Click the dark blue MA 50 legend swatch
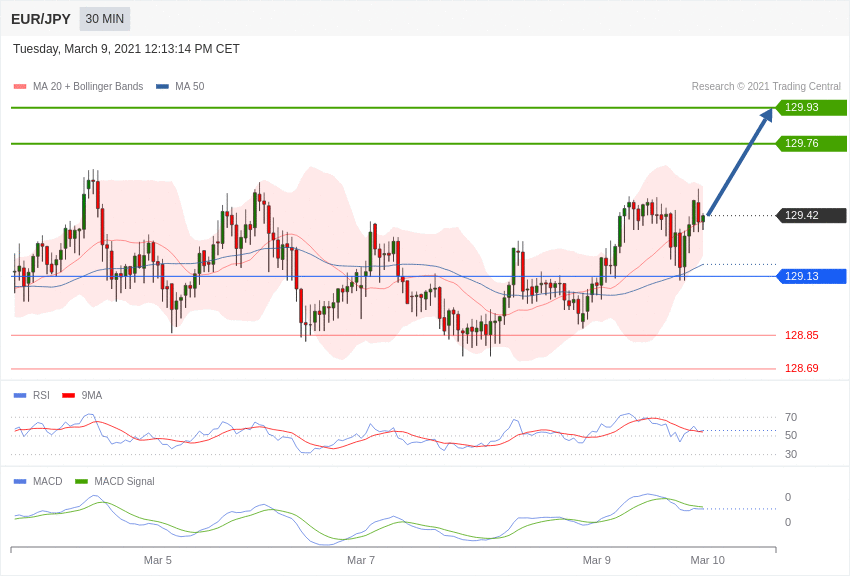This screenshot has width=850, height=576. click(x=162, y=86)
